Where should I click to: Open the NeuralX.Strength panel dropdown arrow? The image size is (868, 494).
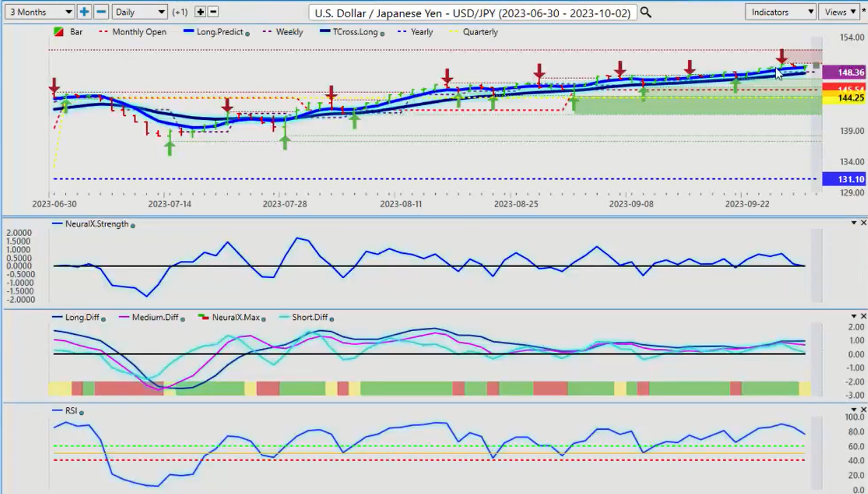pyautogui.click(x=854, y=223)
